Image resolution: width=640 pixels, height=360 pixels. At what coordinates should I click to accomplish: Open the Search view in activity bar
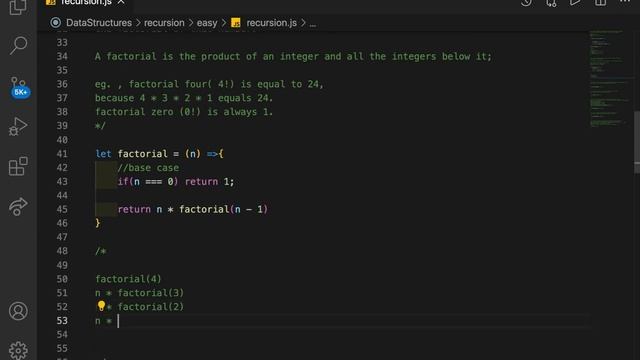click(18, 45)
